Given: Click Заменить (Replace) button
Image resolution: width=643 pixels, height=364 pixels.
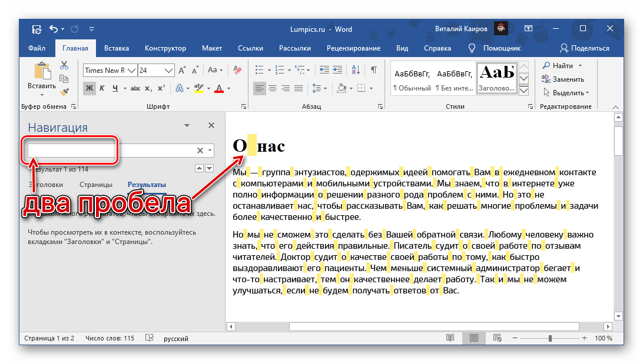Looking at the screenshot, I should 563,79.
